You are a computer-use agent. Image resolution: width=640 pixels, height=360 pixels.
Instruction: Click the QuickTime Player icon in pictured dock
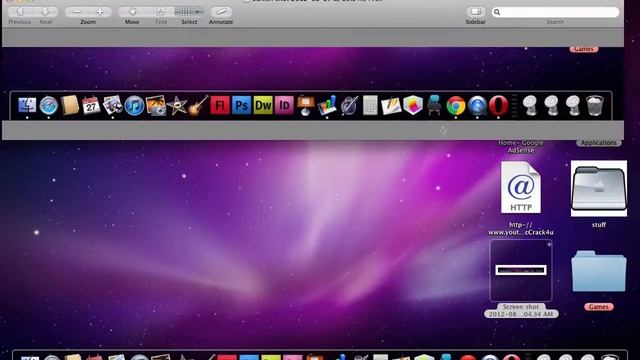click(x=477, y=106)
